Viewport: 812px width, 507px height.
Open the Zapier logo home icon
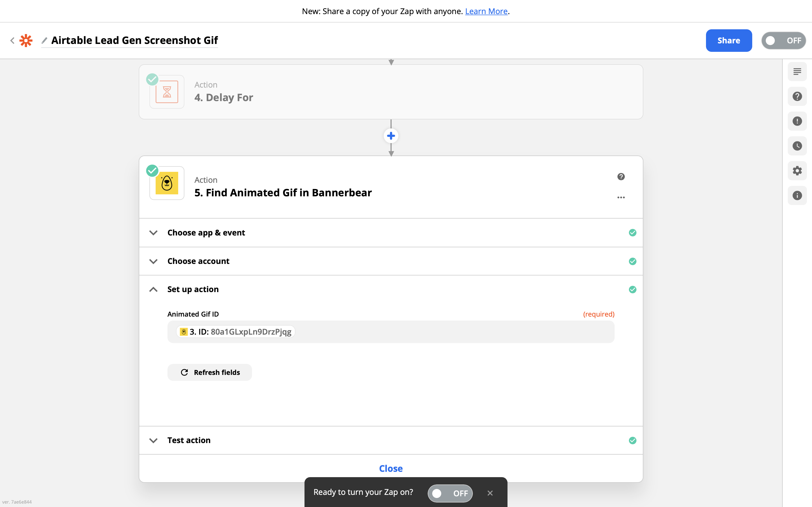pos(26,41)
